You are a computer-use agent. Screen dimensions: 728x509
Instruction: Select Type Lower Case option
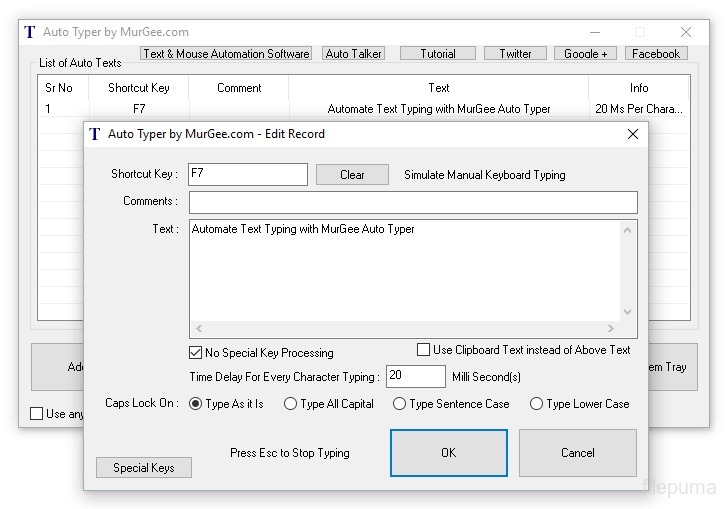[x=536, y=404]
